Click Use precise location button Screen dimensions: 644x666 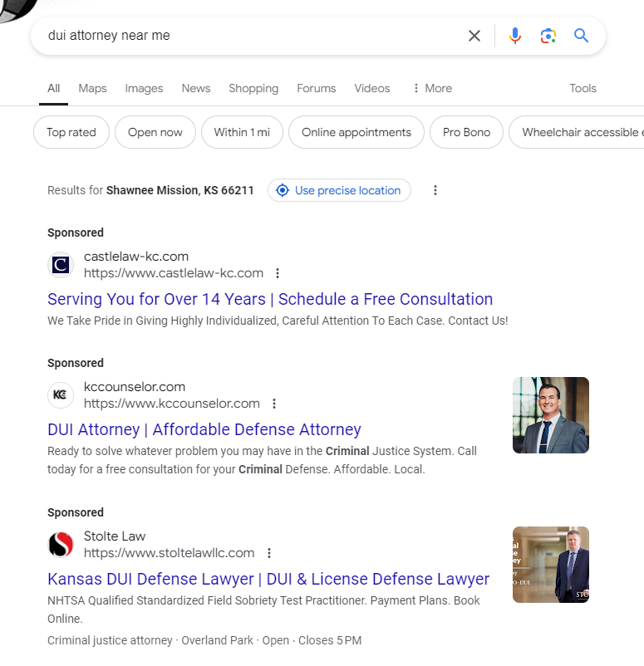coord(339,190)
